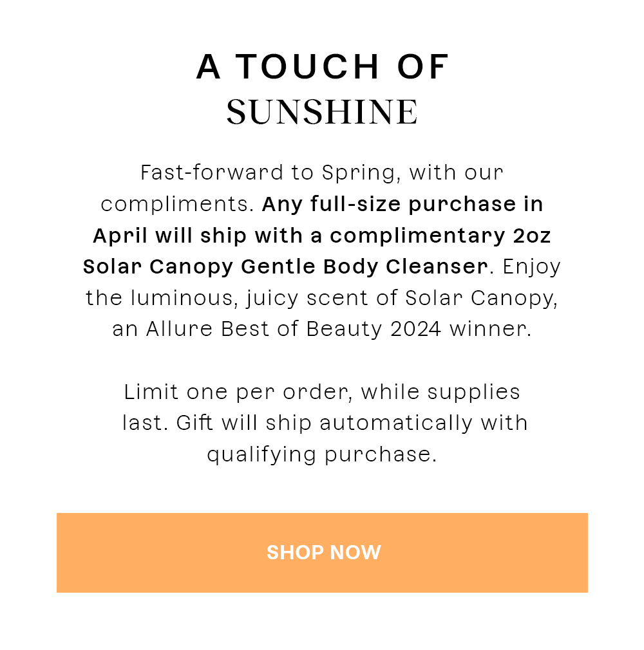Click the 'April will ship with a complimentary 2oz' line
Image resolution: width=644 pixels, height=650 pixels.
(322, 236)
